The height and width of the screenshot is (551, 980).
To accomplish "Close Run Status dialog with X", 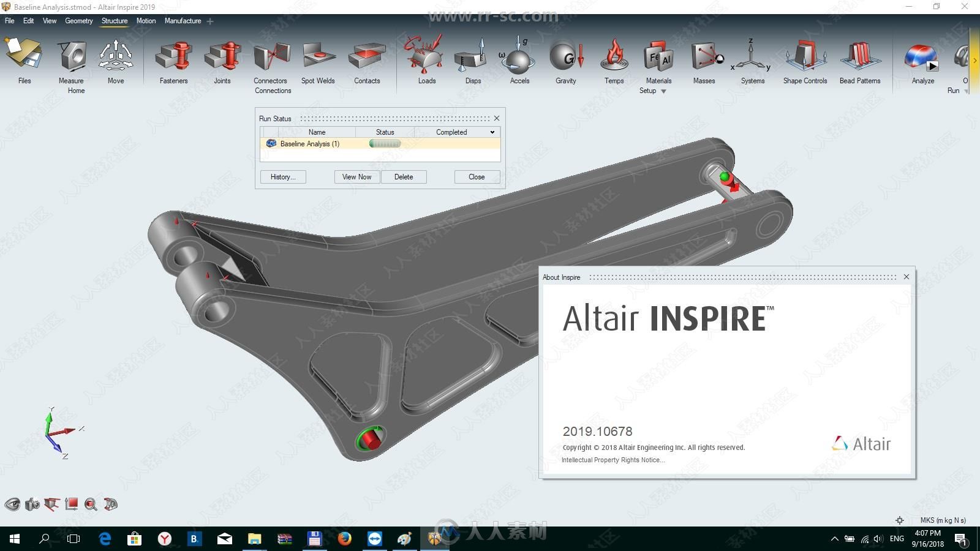I will (497, 118).
